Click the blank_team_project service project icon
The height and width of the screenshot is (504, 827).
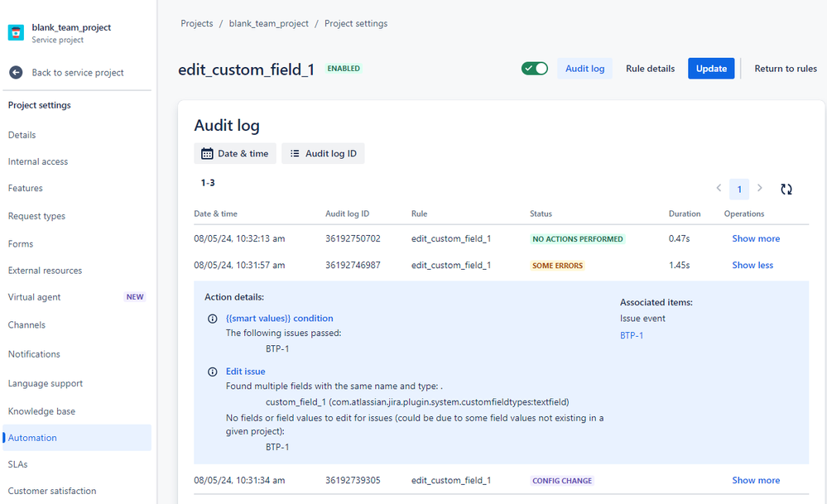tap(16, 33)
